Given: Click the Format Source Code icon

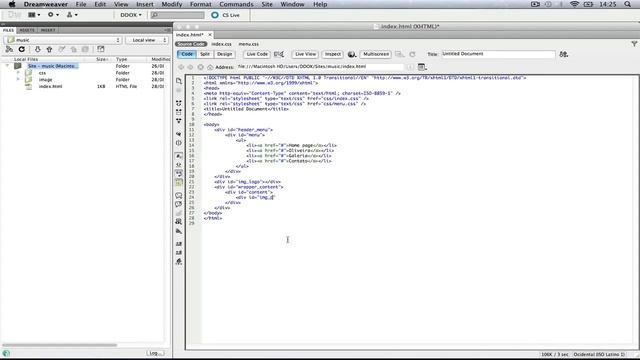Looking at the screenshot, I should [x=179, y=262].
